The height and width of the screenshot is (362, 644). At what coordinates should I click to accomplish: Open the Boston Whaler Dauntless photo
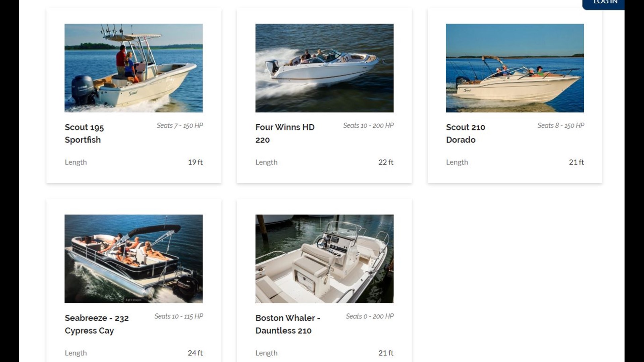(x=324, y=259)
